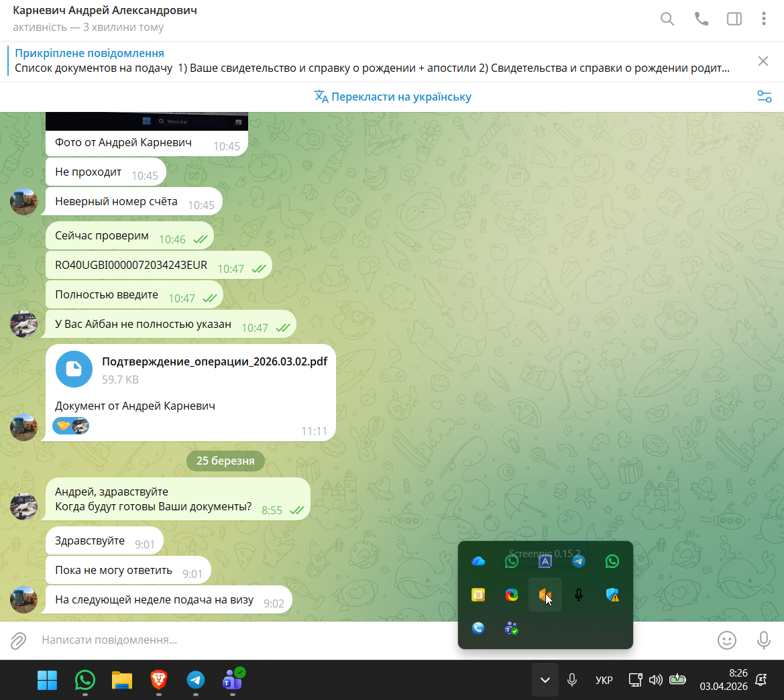784x700 pixels.
Task: Click the Здравствуйте 9:01 message
Action: [x=105, y=541]
